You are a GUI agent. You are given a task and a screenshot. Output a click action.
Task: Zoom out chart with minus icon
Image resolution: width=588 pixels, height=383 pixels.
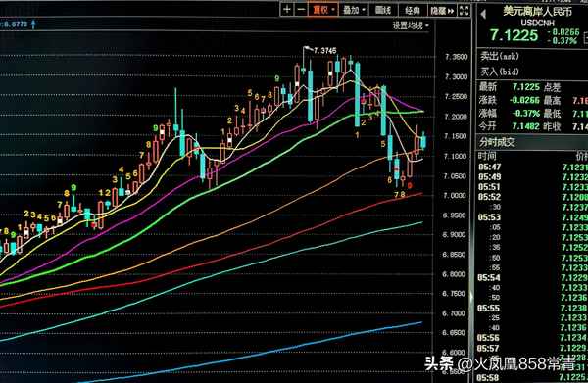[x=301, y=10]
